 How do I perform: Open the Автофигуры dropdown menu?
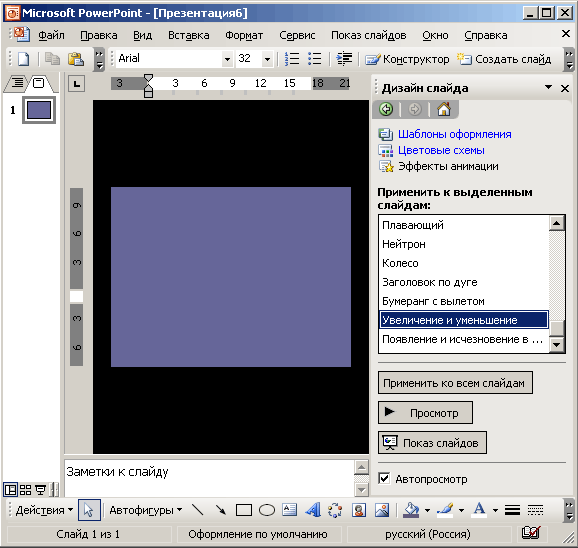(146, 510)
